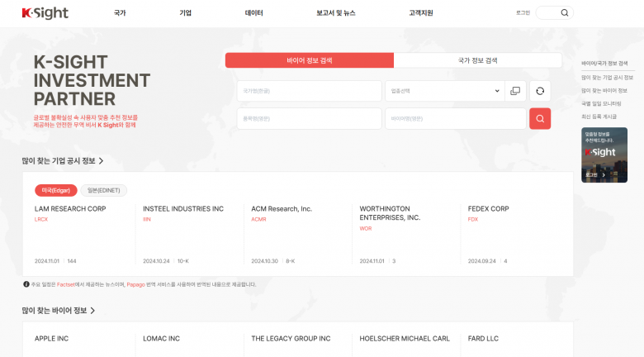Click the LRCX ticker text
644x357 pixels.
pos(41,219)
